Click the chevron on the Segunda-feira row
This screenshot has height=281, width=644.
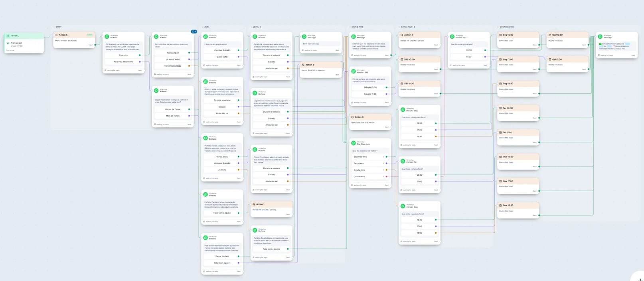point(383,157)
